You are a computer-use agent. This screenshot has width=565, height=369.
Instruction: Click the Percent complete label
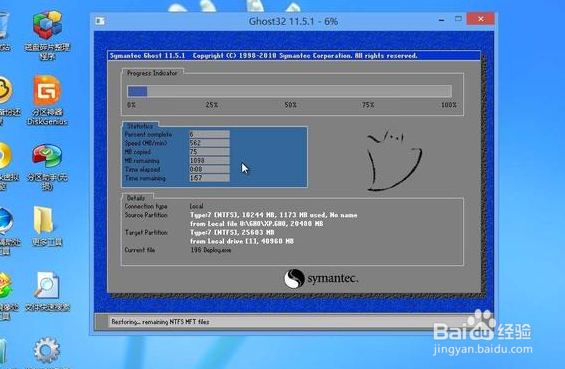click(148, 134)
